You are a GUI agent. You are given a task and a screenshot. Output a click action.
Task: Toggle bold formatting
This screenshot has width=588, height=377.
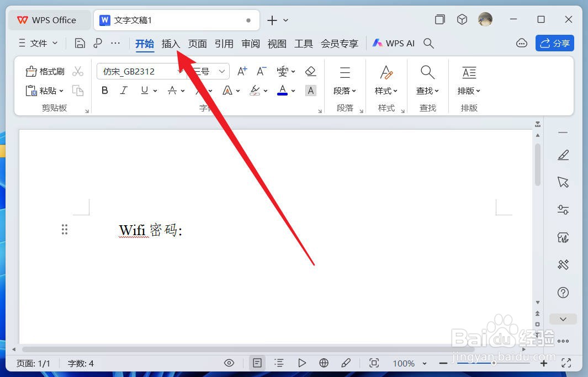coord(104,90)
